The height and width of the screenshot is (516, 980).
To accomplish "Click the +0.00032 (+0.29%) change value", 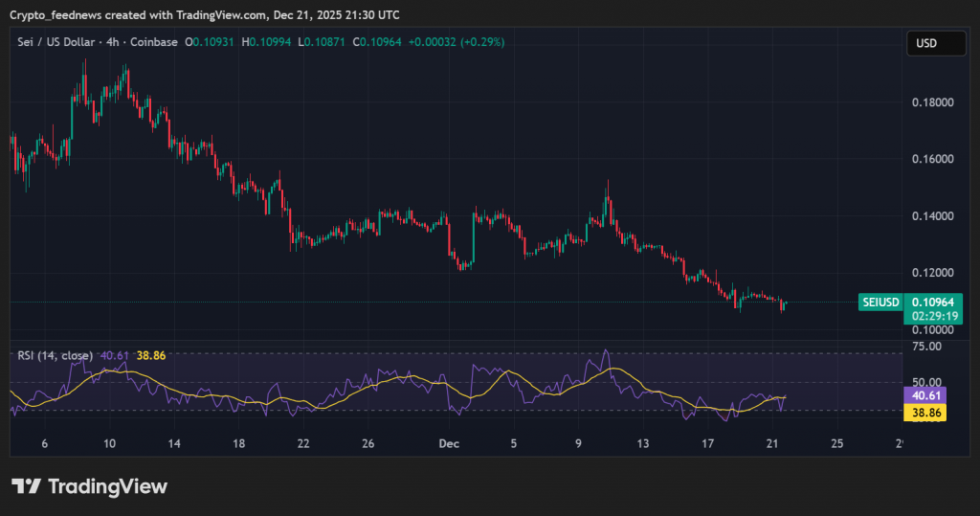I will (457, 42).
